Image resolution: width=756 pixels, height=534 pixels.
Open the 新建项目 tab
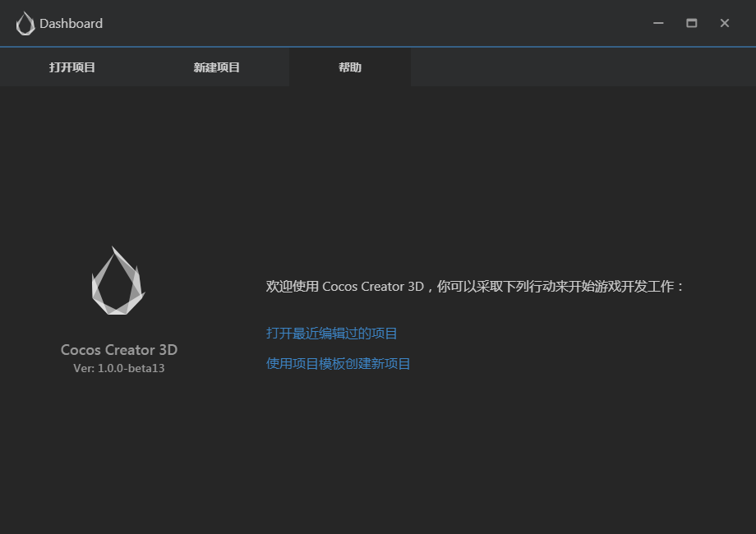click(216, 67)
